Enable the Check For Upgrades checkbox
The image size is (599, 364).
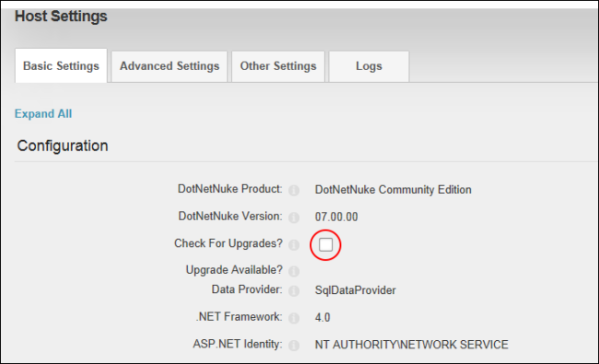(326, 244)
